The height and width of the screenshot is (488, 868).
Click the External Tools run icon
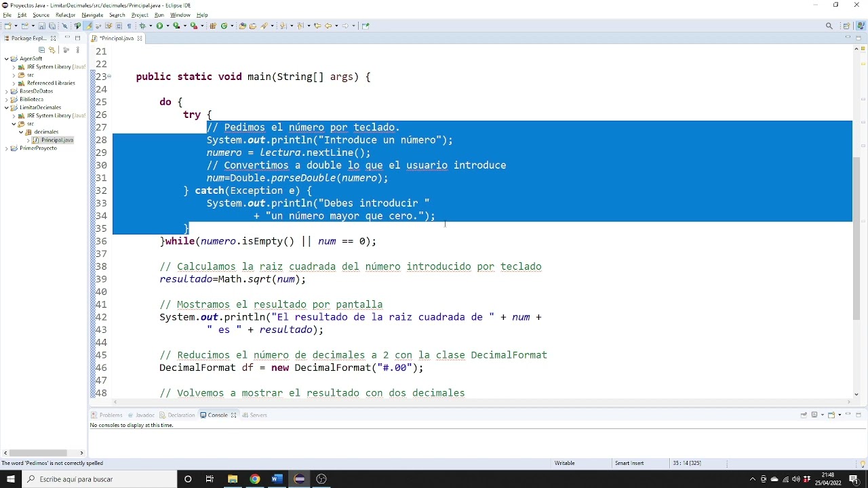click(x=193, y=26)
